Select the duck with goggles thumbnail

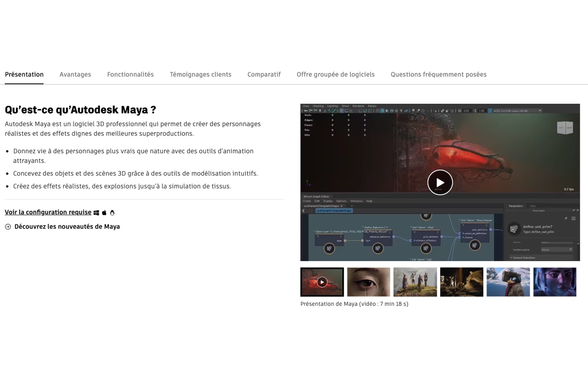(508, 282)
